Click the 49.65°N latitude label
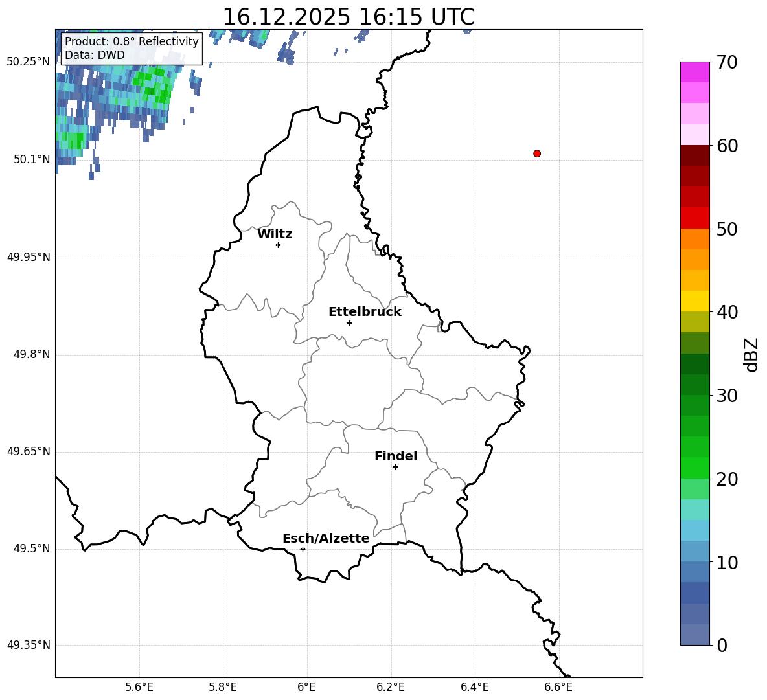This screenshot has height=700, width=767. click(x=29, y=451)
